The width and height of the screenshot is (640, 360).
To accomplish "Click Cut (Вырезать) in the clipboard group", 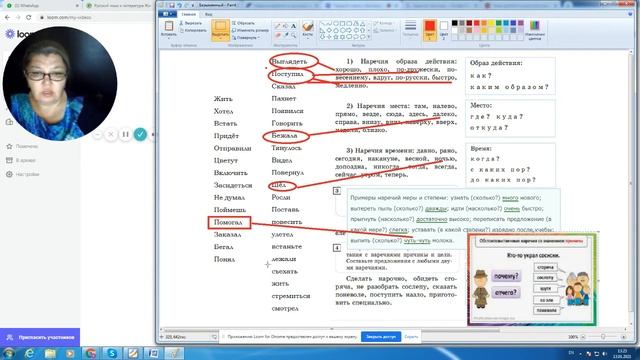I will point(191,23).
